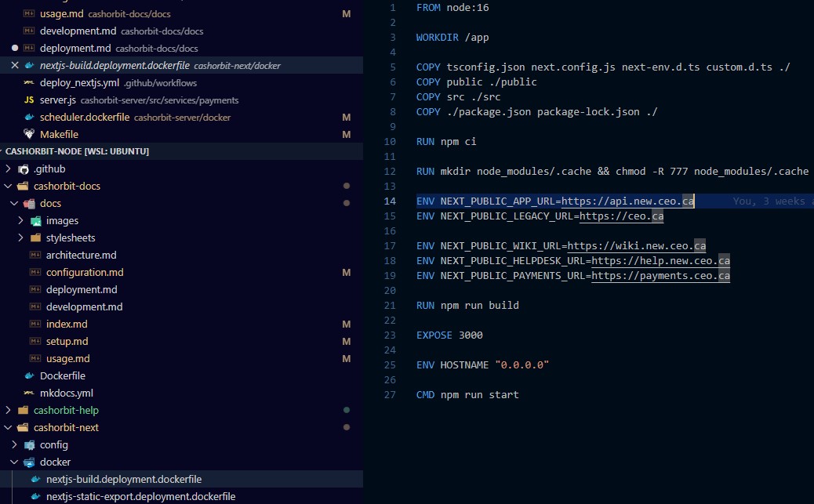The image size is (814, 504).
Task: Click the markdown icon beside architecture.md
Action: tap(35, 256)
